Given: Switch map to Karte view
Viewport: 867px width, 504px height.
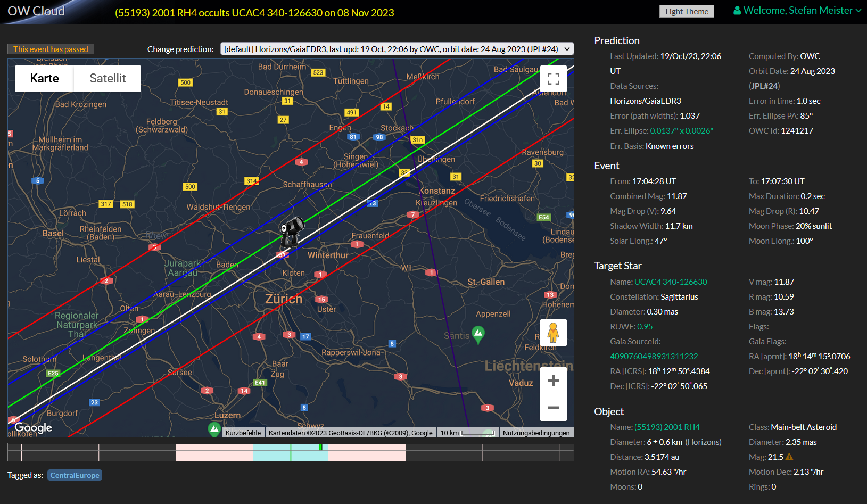Looking at the screenshot, I should pyautogui.click(x=44, y=79).
